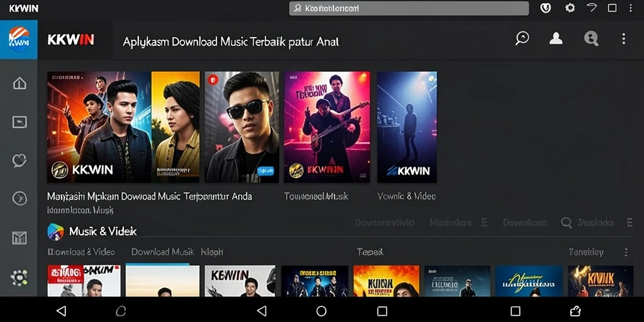Click the Vownlc & Video caption
This screenshot has height=322, width=644.
click(x=407, y=196)
